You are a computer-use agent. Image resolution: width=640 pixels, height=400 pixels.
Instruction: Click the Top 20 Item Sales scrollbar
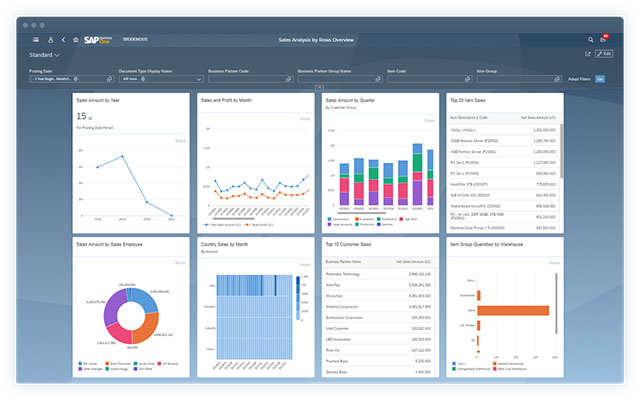561,150
